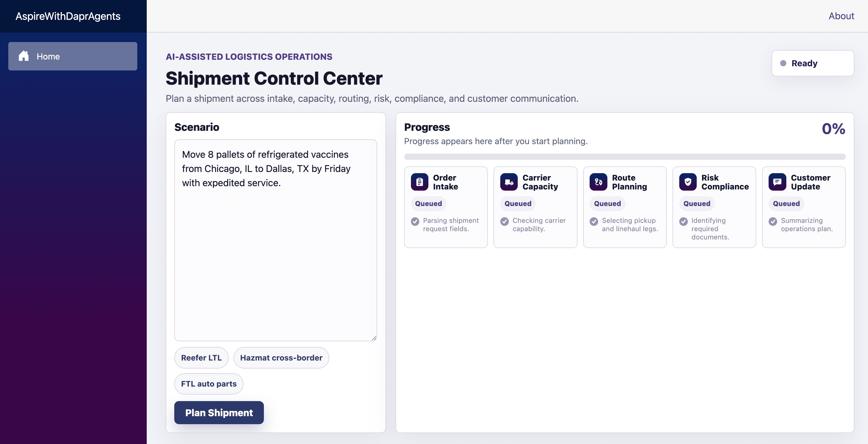This screenshot has height=444, width=868.
Task: Click the checkmark beside Selecting pickup legs
Action: tap(594, 221)
